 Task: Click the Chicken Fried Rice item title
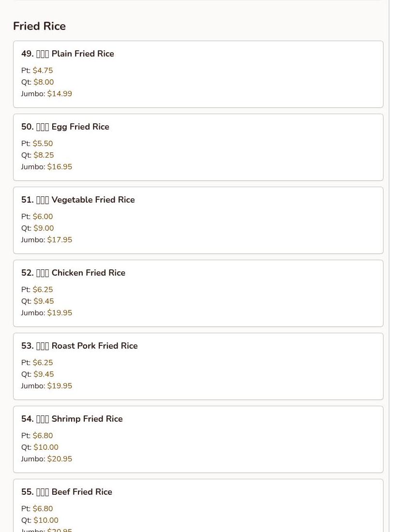(x=73, y=273)
